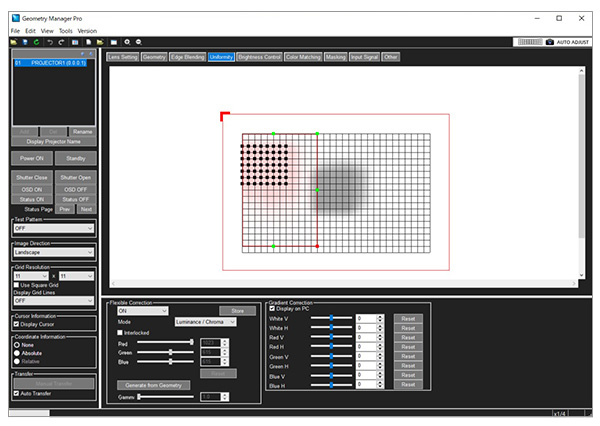600x426 pixels.
Task: Select the Absolute coordinate radio button
Action: 16,351
